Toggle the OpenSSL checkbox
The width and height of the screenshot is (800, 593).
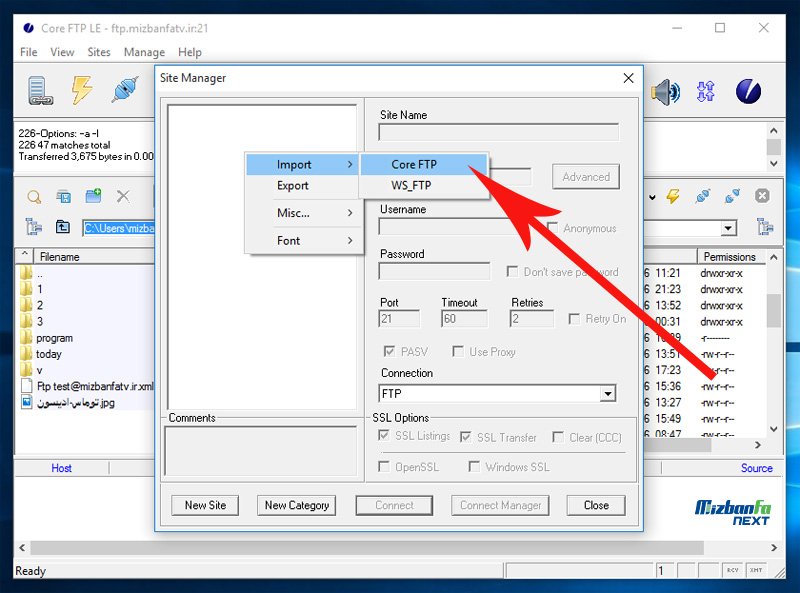(384, 466)
